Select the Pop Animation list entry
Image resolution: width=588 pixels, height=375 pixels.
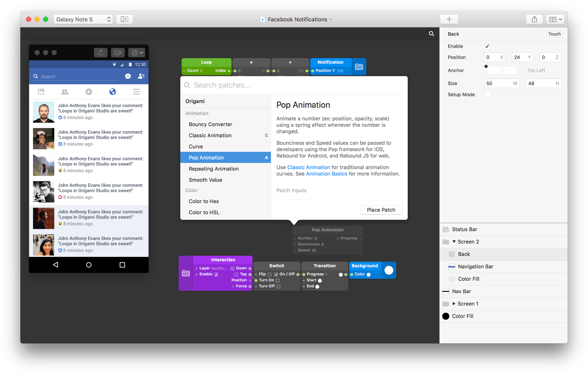coord(225,158)
